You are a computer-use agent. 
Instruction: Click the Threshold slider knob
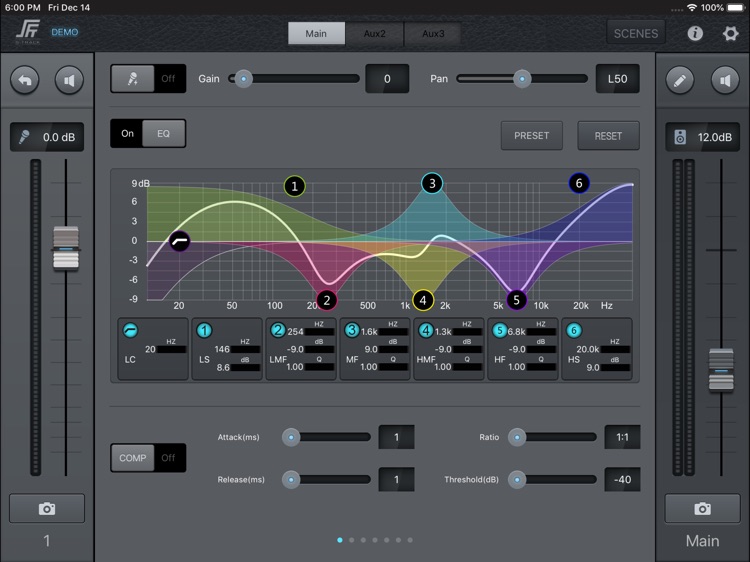tap(517, 479)
